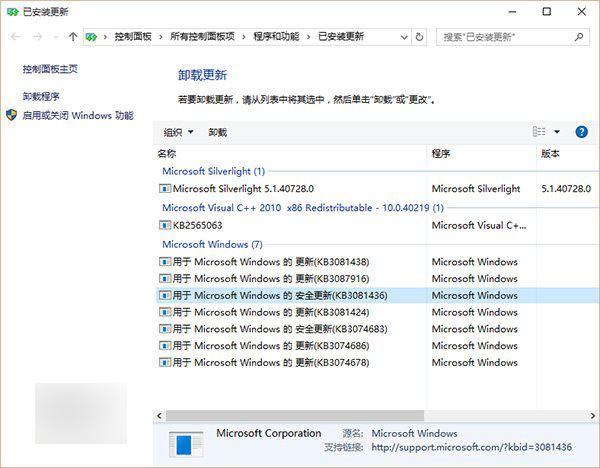Open the 组织 dropdown menu
The width and height of the screenshot is (600, 468).
click(178, 132)
